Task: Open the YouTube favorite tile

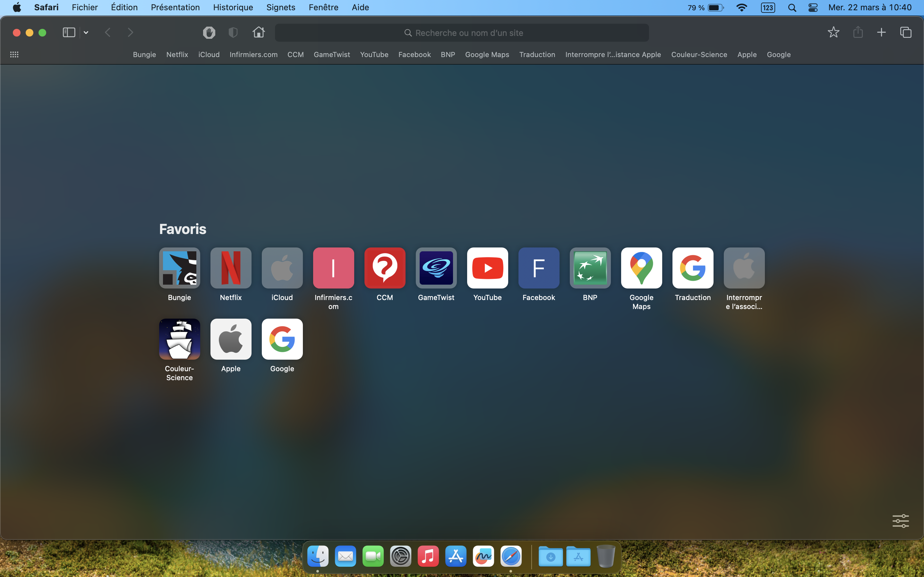Action: 487,268
